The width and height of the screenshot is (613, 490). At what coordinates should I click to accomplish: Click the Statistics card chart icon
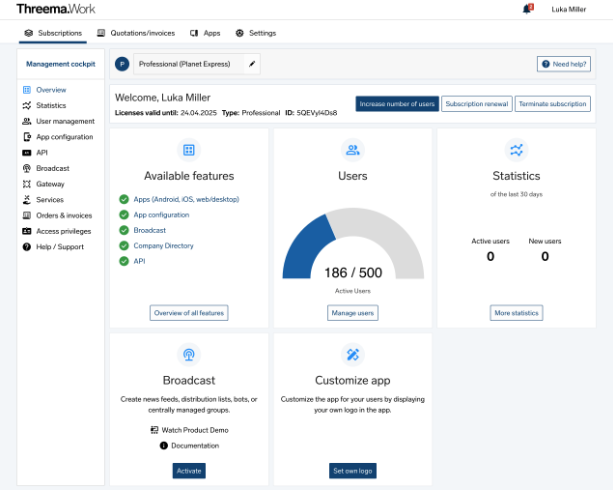pyautogui.click(x=516, y=150)
